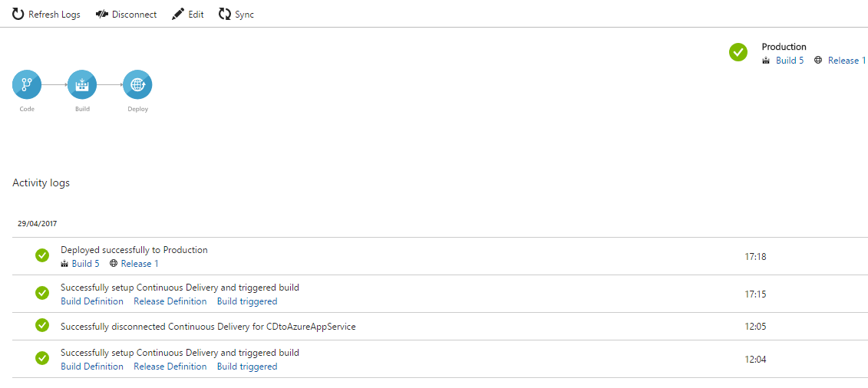Viewport: 868px width, 388px height.
Task: Open Release Definition link in 12:04 entry
Action: tap(170, 367)
